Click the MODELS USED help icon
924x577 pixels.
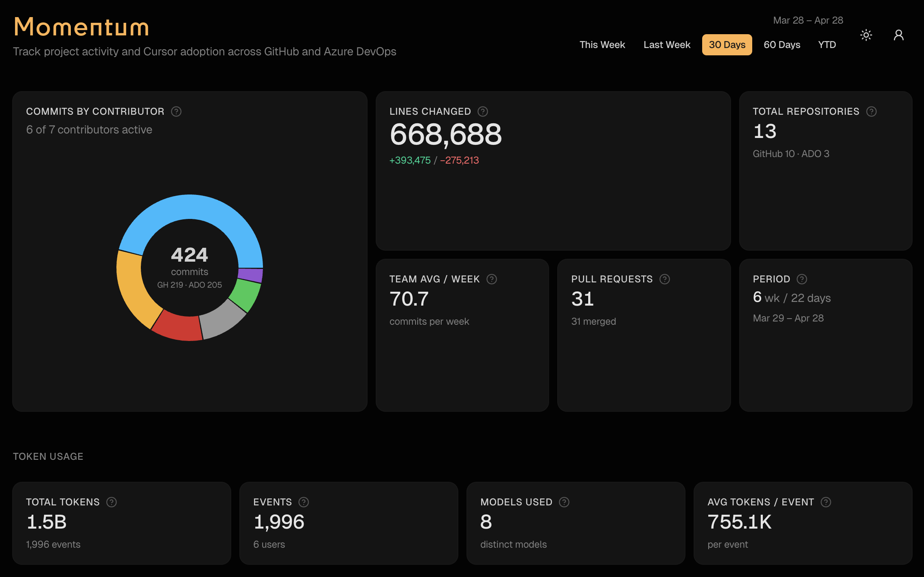tap(565, 502)
